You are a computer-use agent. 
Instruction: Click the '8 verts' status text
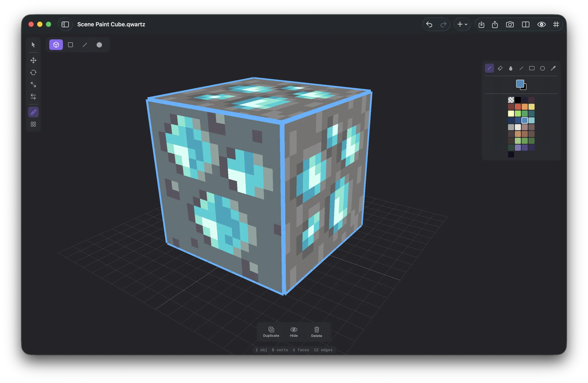click(280, 350)
